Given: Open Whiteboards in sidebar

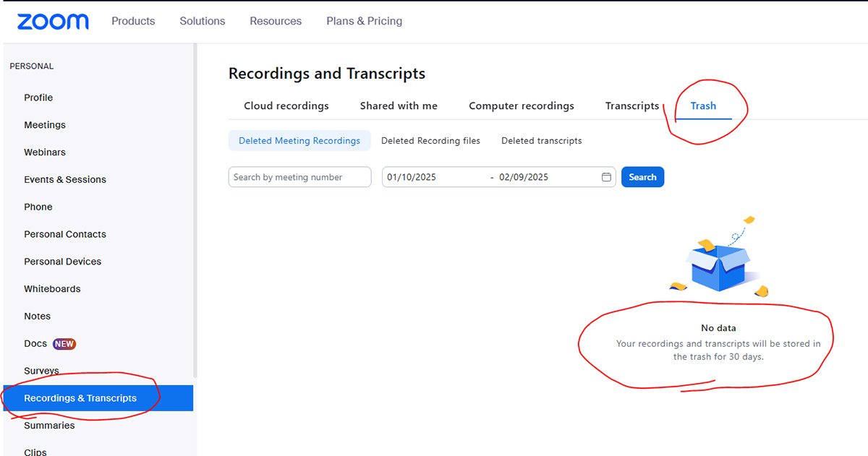Looking at the screenshot, I should 52,289.
